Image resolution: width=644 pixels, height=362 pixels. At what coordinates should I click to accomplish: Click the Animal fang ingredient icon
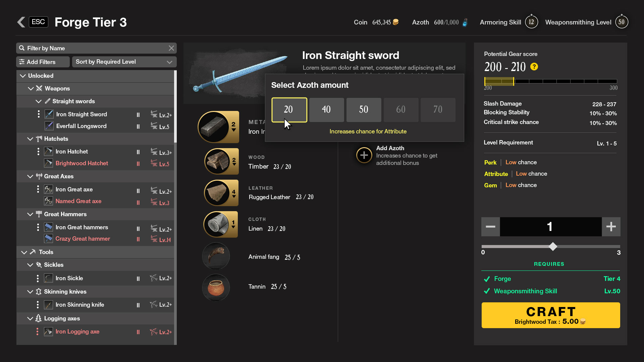[216, 256]
